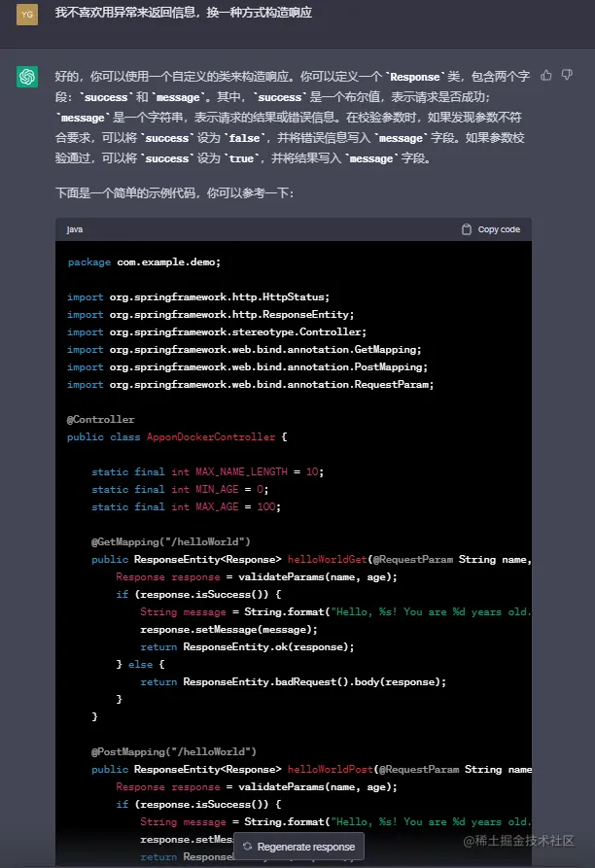Screen dimensions: 595x868
Task: Click the class name ApponDockerController
Action: [x=211, y=436]
